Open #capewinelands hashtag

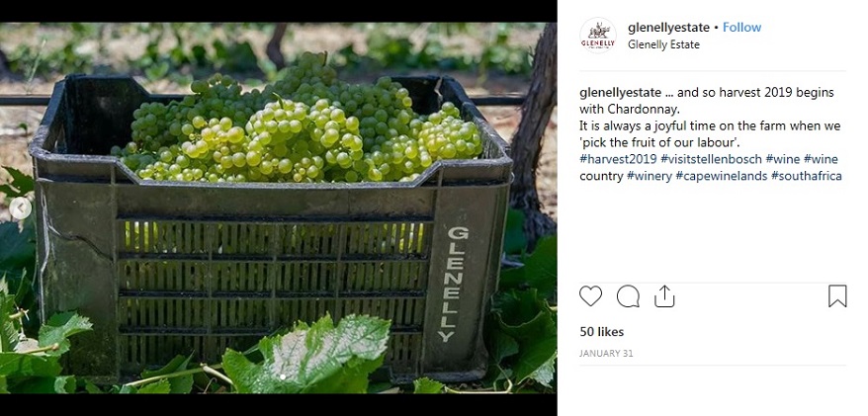click(x=722, y=176)
